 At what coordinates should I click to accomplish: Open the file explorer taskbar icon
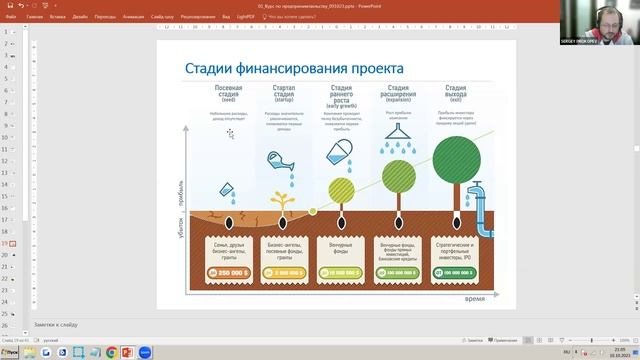pos(29,352)
